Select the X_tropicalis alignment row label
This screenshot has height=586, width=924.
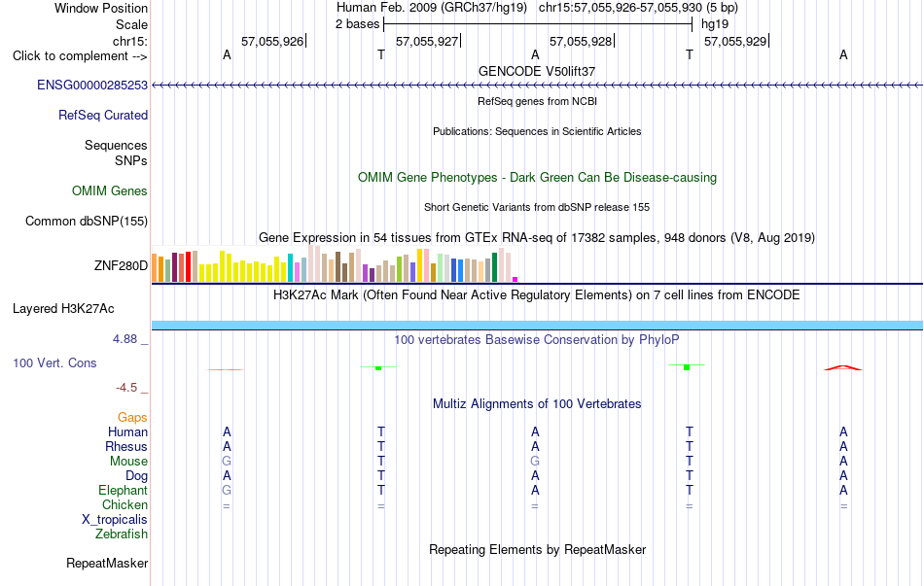pyautogui.click(x=115, y=520)
